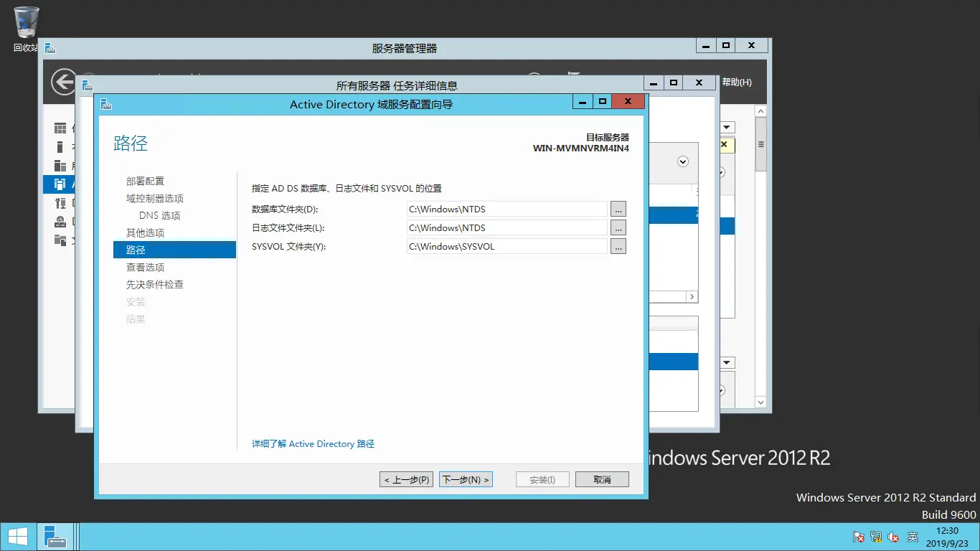
Task: Go to the 域控制器选项 wizard step
Action: 155,198
